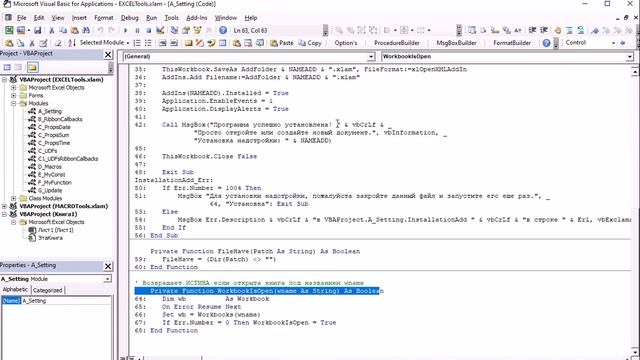Viewport: 640px width, 360px height.
Task: Open FormatBuilder
Action: [512, 43]
